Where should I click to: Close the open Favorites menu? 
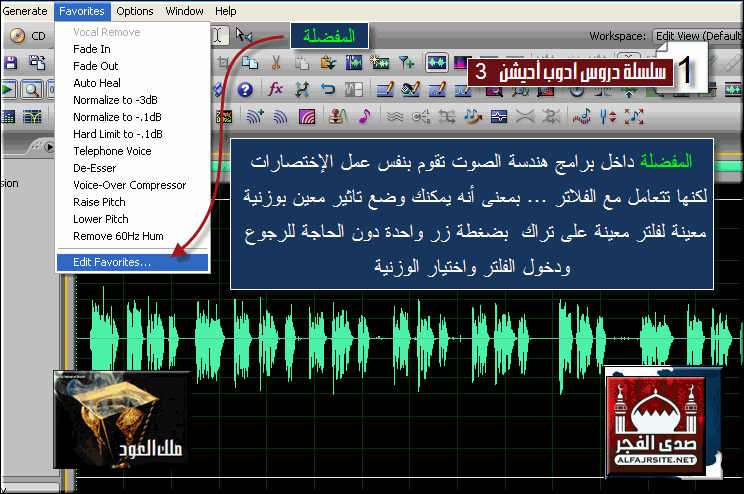click(82, 11)
